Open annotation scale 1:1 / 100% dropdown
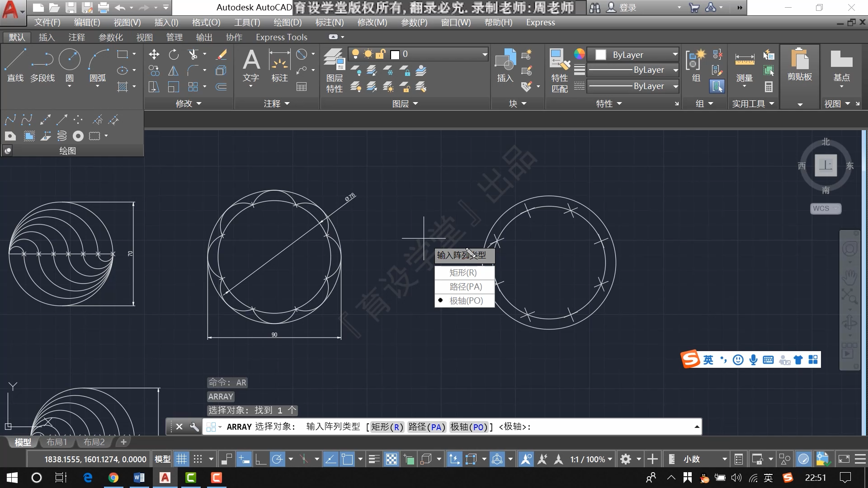This screenshot has width=868, height=488. (591, 460)
